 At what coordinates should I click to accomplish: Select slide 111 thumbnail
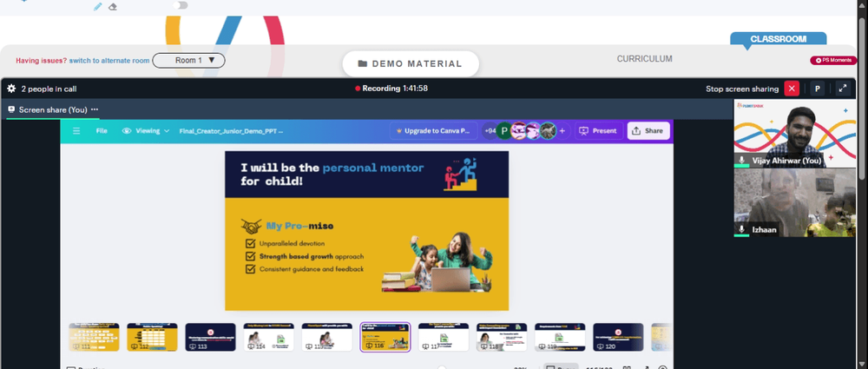(94, 338)
